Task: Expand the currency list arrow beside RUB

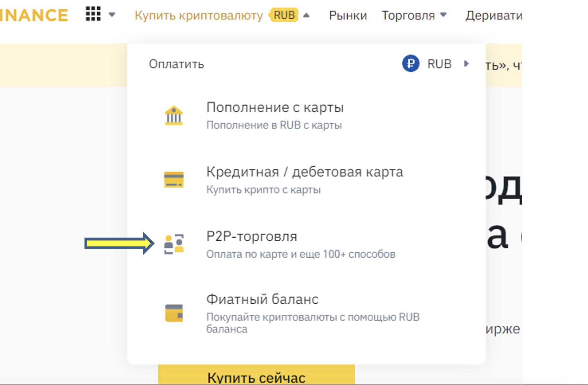Action: pos(466,64)
